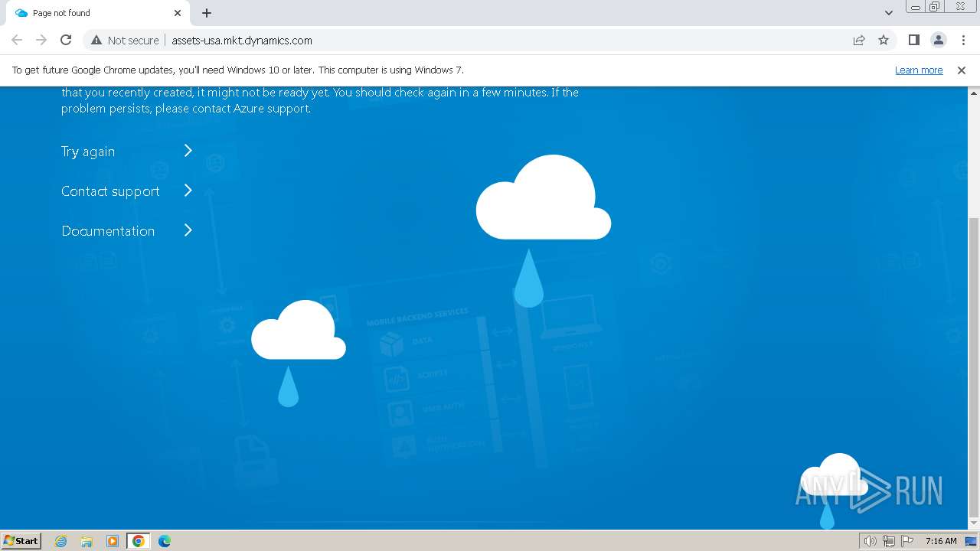Share this page using the share icon

(x=859, y=40)
